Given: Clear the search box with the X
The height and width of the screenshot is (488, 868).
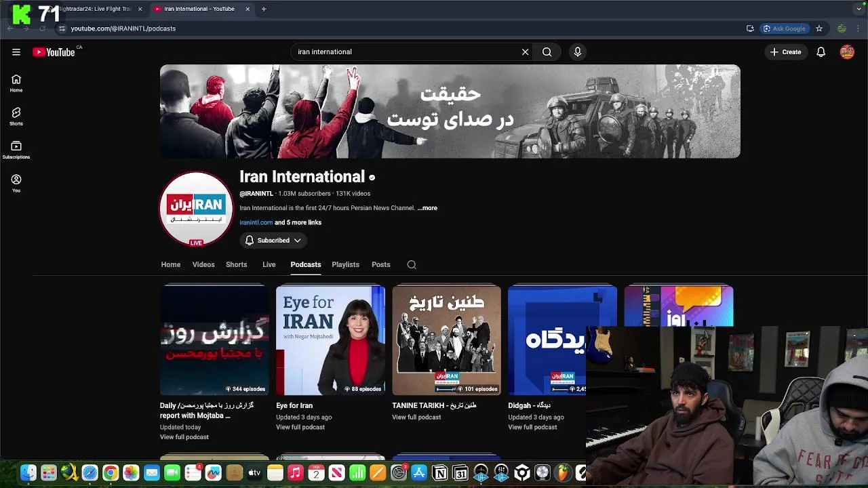Looking at the screenshot, I should coord(525,52).
